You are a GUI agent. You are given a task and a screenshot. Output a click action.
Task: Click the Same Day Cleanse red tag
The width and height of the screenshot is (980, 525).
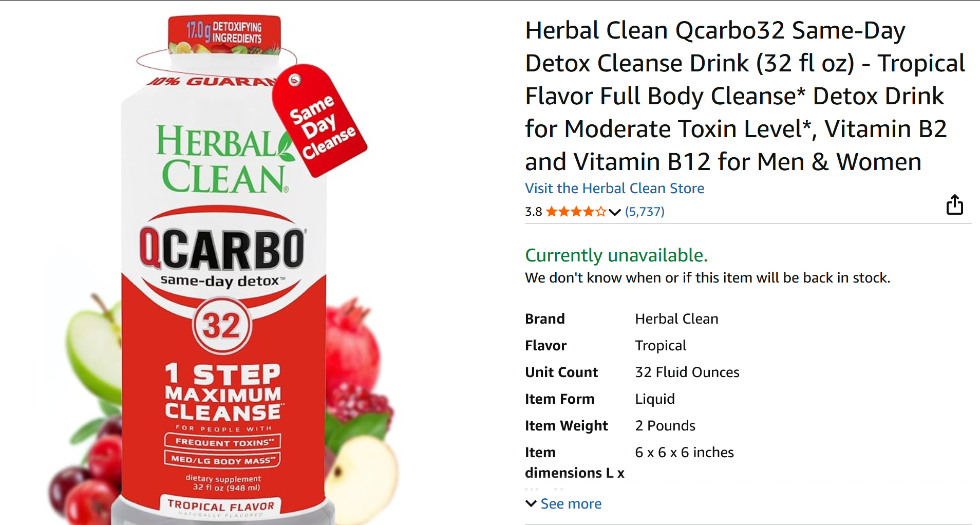pyautogui.click(x=319, y=121)
